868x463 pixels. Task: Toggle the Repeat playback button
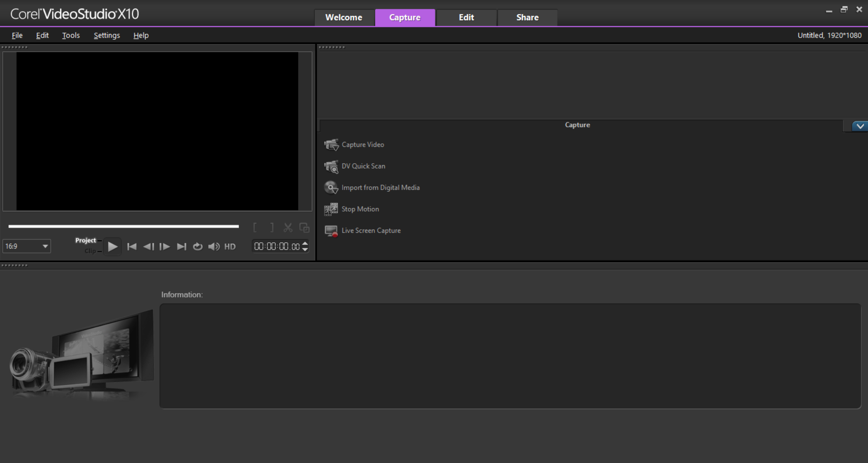pos(198,246)
